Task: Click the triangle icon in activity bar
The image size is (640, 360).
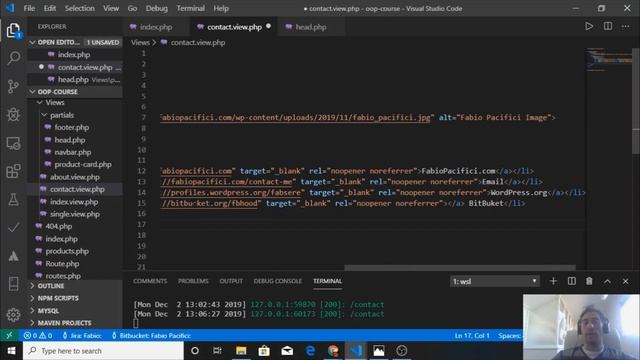Action: tap(13, 256)
